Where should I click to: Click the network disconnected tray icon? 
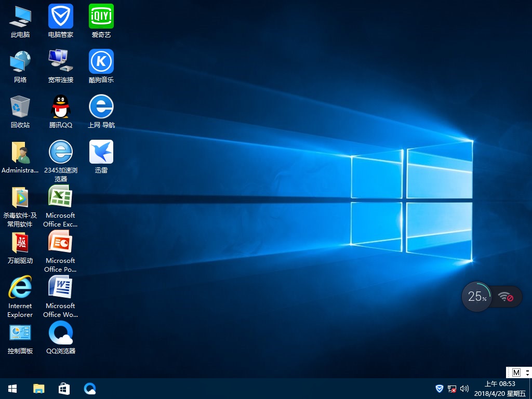click(x=452, y=389)
